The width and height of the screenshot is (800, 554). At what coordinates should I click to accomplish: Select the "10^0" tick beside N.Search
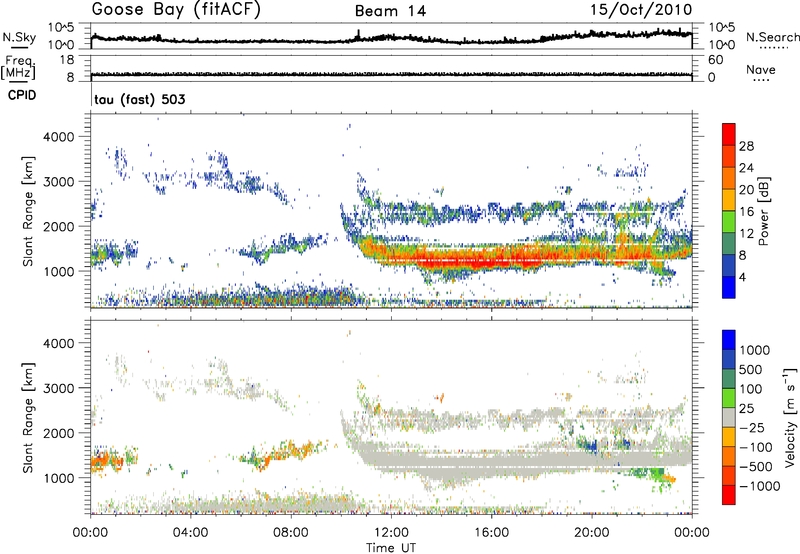point(722,45)
